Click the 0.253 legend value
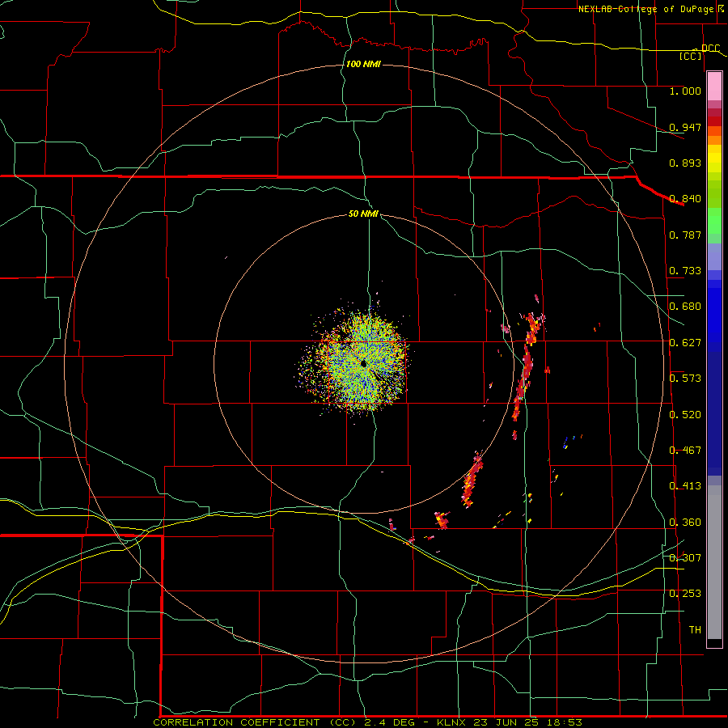This screenshot has width=728, height=728. (685, 594)
